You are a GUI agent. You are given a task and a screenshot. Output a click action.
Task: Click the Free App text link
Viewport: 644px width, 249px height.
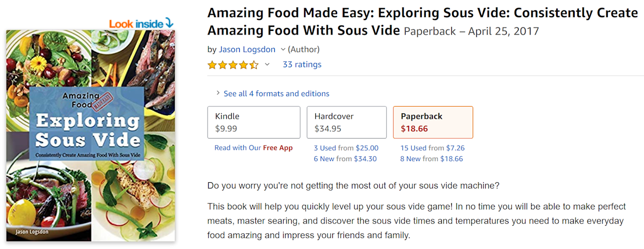pos(278,148)
